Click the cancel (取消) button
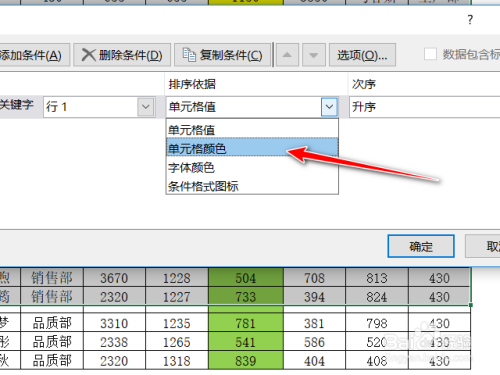 coord(483,246)
